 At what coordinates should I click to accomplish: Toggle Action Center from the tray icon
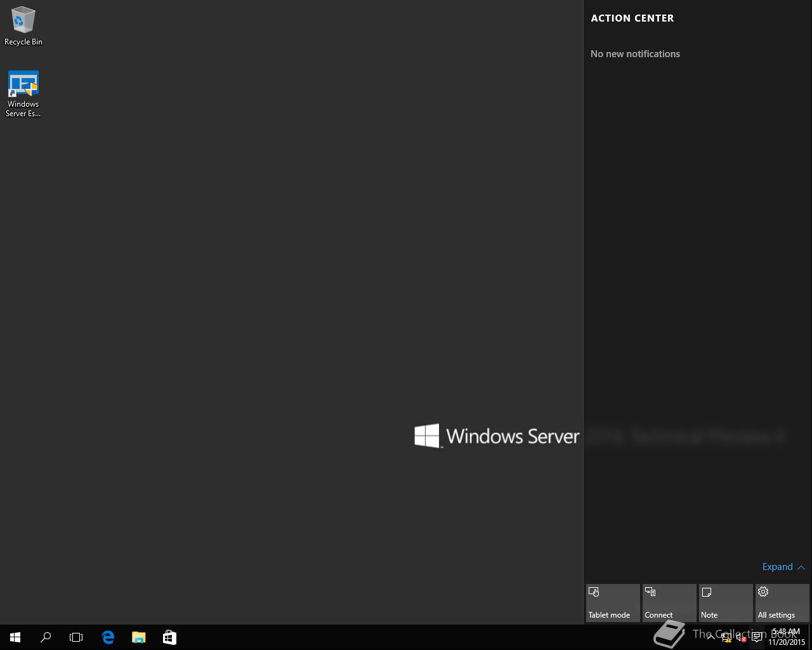[757, 637]
